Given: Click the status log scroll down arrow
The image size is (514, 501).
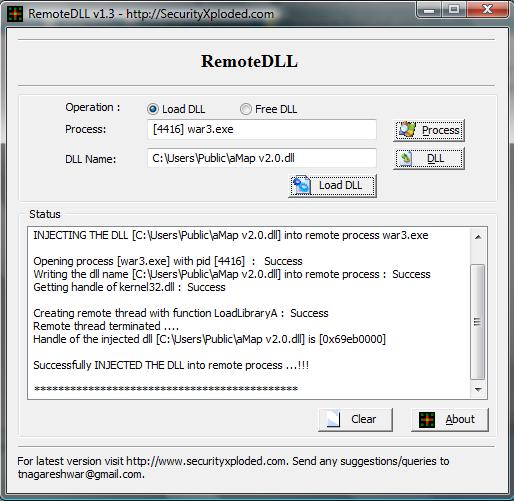Looking at the screenshot, I should point(478,389).
